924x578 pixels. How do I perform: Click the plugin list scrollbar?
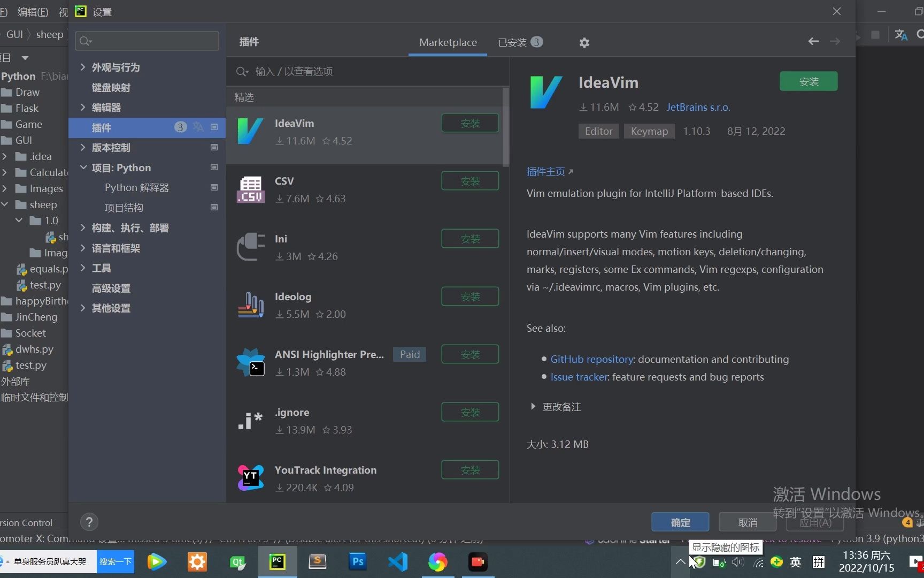point(506,128)
